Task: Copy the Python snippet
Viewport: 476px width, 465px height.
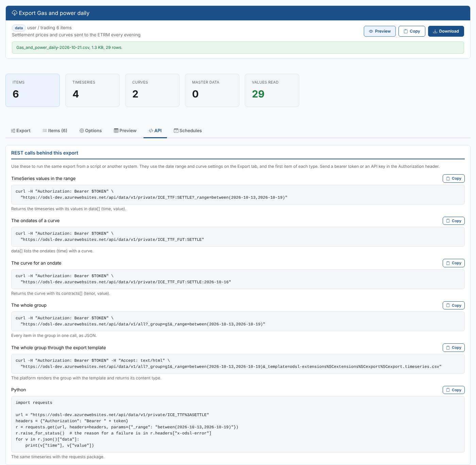Action: tap(454, 390)
